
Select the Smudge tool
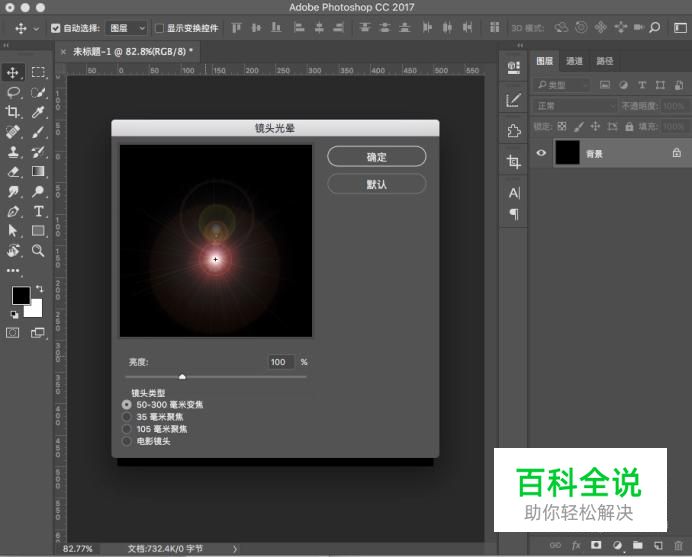13,191
